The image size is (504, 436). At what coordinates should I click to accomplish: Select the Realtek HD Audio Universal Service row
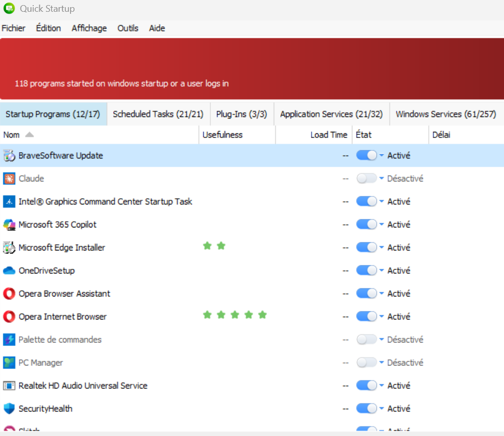(x=252, y=385)
